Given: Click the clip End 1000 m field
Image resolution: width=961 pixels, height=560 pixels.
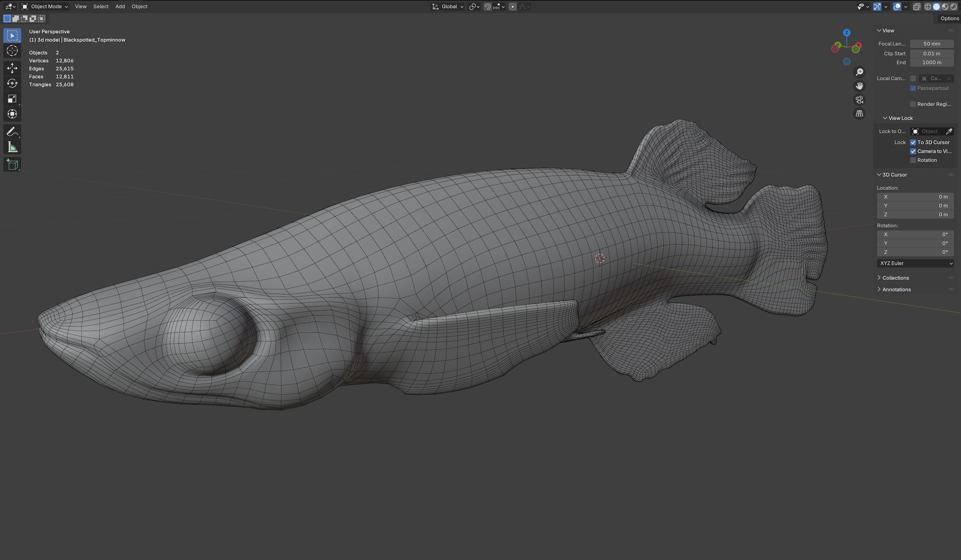Looking at the screenshot, I should point(932,63).
